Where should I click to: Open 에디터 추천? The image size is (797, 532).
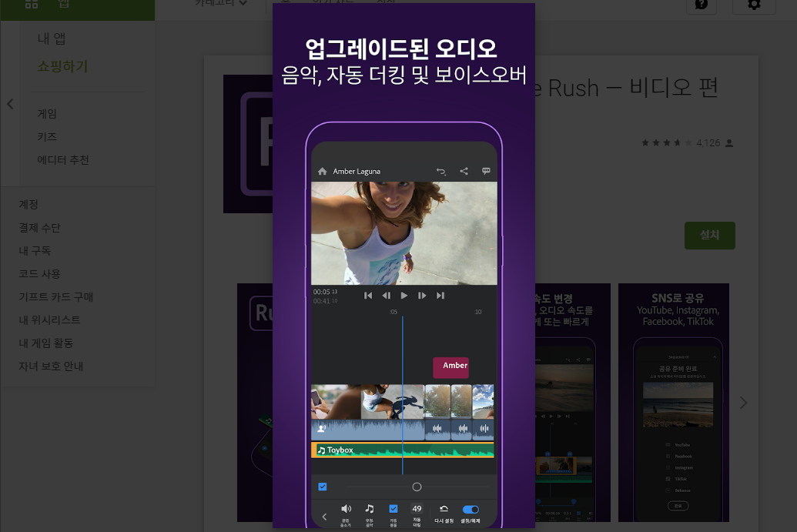point(63,160)
